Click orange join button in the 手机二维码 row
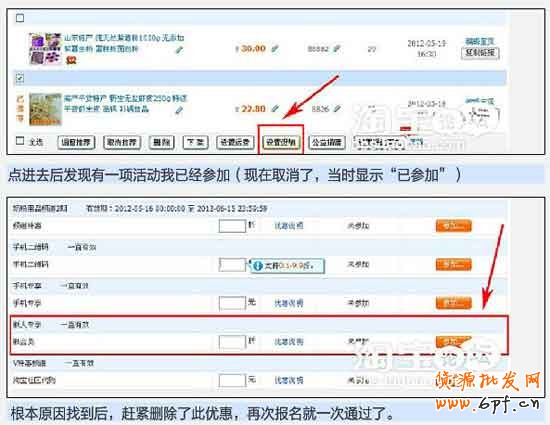Image resolution: width=550 pixels, height=425 pixels. 454,265
